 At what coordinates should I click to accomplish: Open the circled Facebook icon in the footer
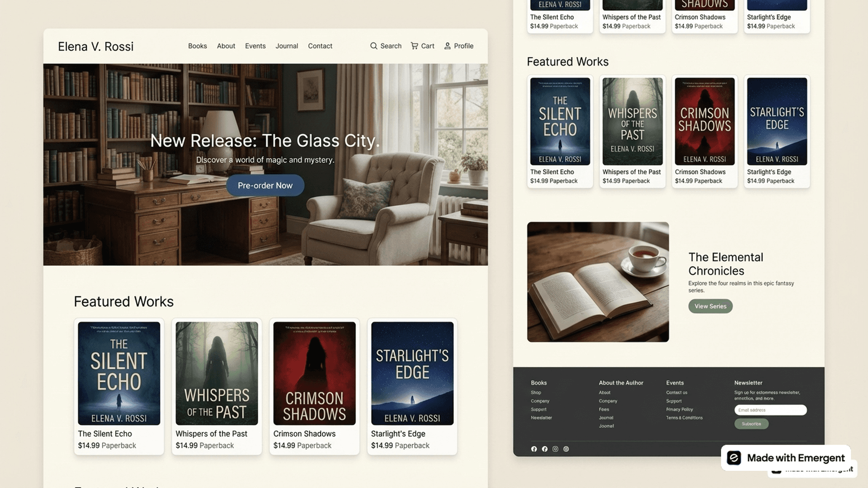click(545, 449)
